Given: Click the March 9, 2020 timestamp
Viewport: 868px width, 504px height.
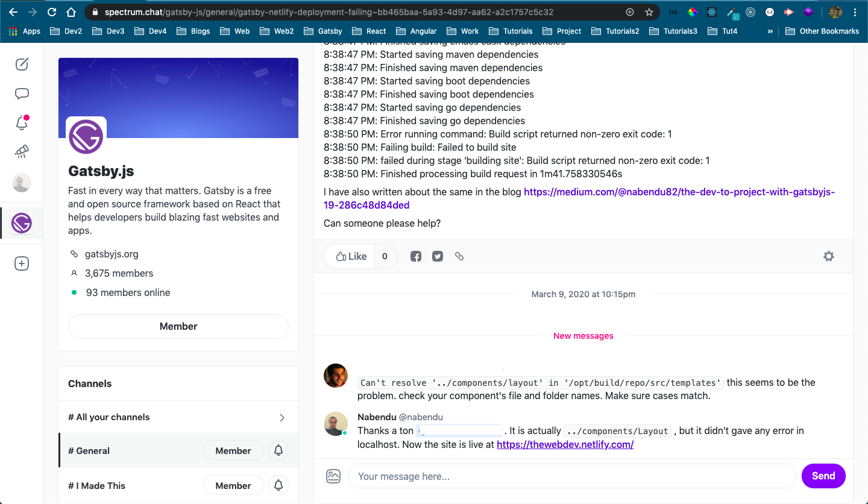Looking at the screenshot, I should coord(583,294).
